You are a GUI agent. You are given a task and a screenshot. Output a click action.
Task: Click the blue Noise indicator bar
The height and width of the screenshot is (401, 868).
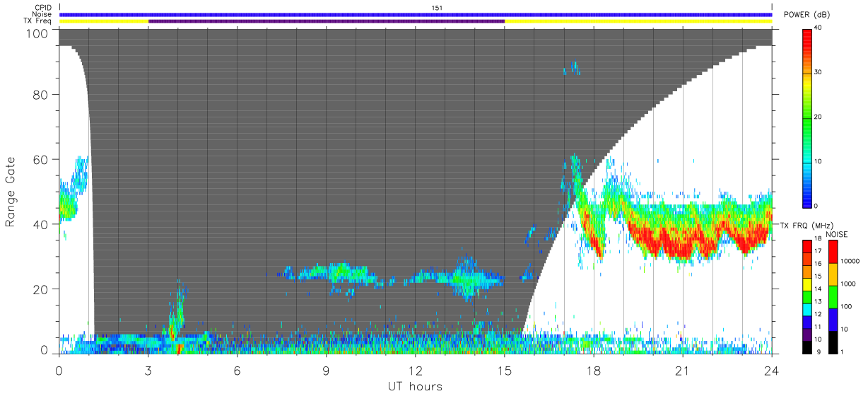pyautogui.click(x=416, y=14)
